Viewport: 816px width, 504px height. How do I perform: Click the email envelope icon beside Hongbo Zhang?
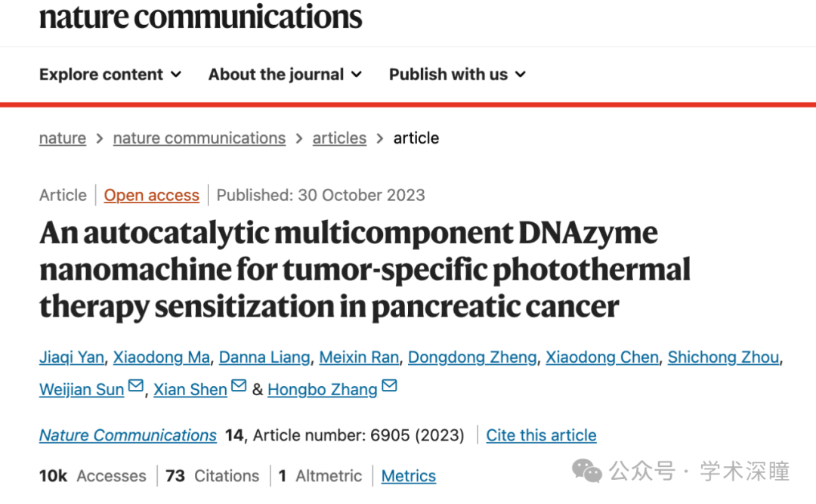tap(389, 386)
